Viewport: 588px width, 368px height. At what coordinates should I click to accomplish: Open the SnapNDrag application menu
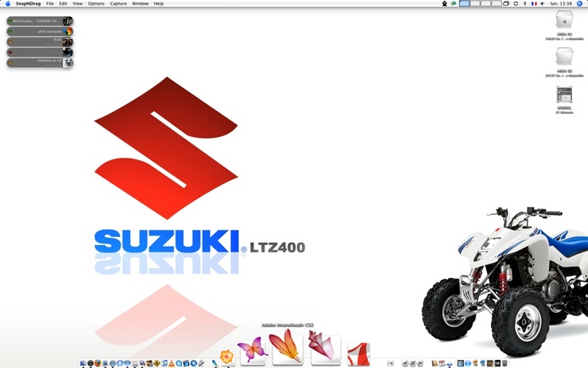pyautogui.click(x=28, y=4)
